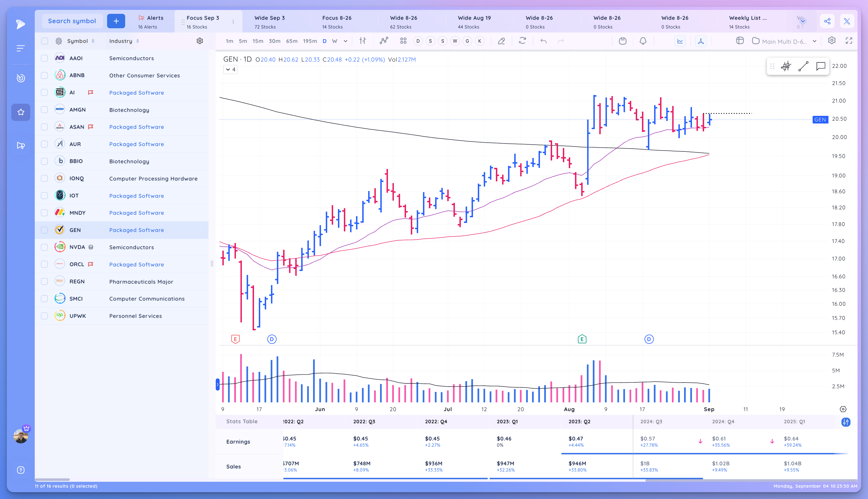Sort by the Industry column

click(124, 41)
